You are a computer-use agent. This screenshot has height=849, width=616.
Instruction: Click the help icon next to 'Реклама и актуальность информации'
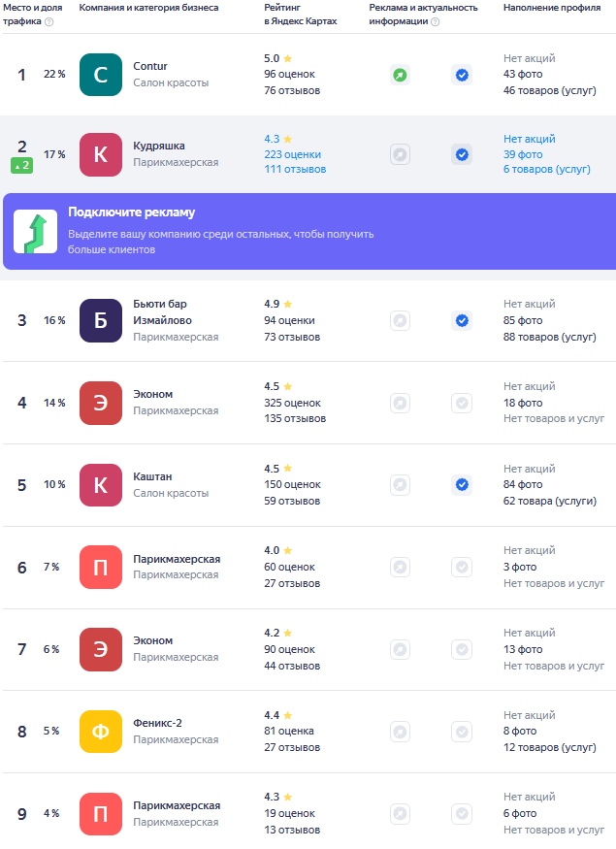click(436, 21)
